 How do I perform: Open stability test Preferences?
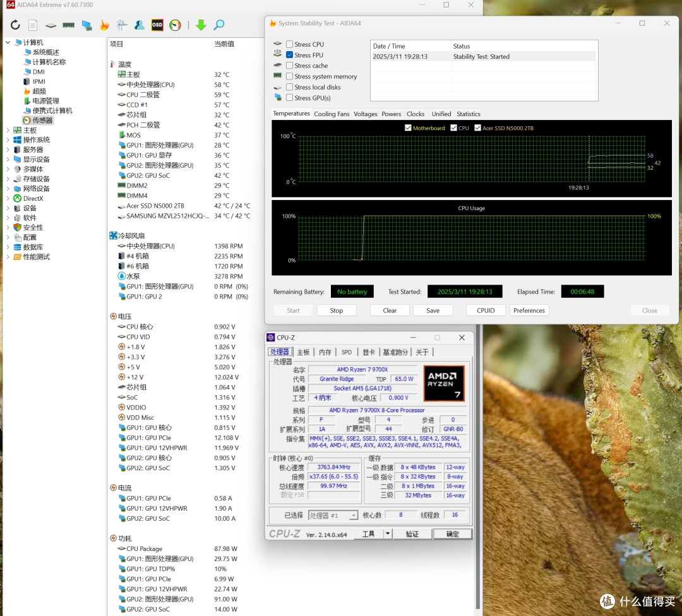(529, 311)
